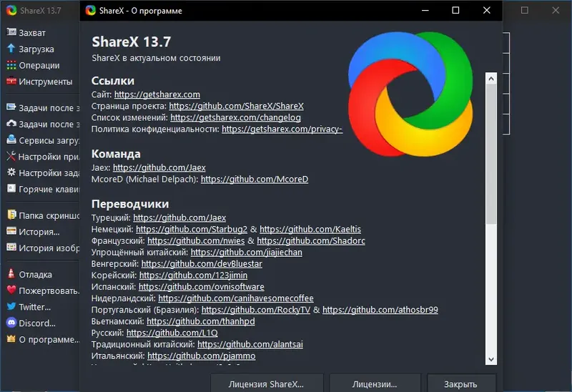Open the github.com/nwies link
Screen dimensions: 572x392
[196, 241]
